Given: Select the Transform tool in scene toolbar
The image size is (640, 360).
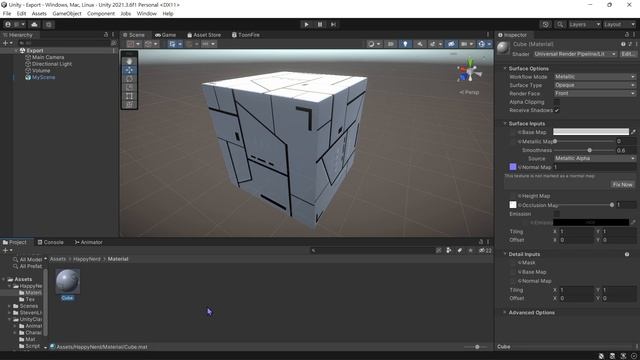Looking at the screenshot, I should (x=129, y=104).
